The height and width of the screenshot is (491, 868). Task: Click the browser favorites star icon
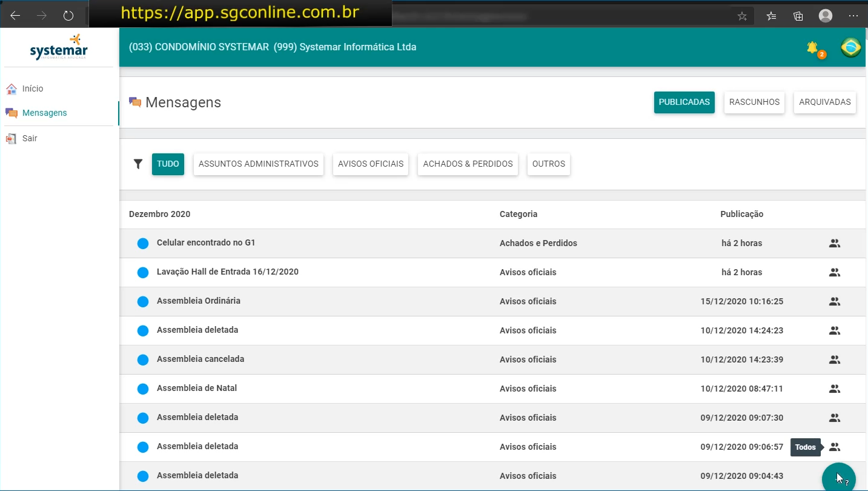click(x=742, y=16)
